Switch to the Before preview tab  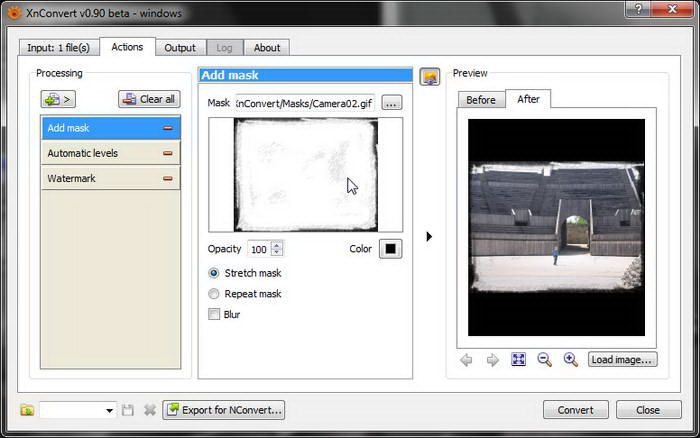[x=481, y=99]
